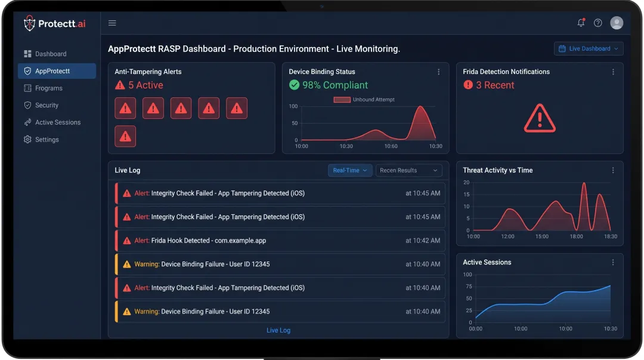The image size is (644, 360).
Task: Click the red exclamation circle beside 3 Recent
Action: (x=468, y=85)
